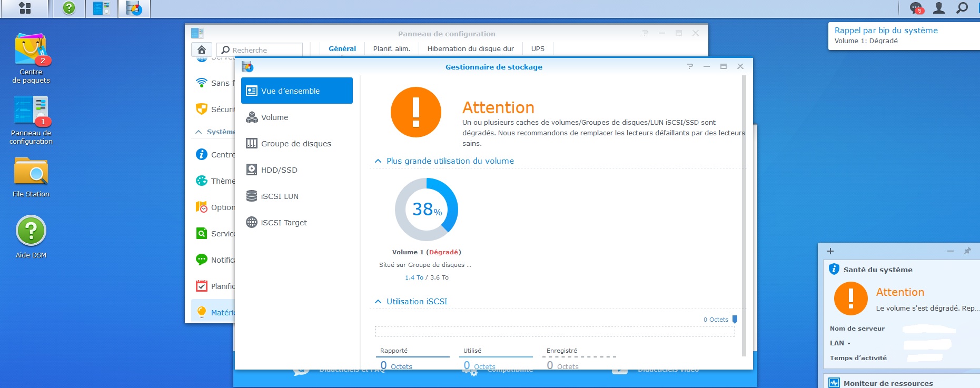Viewport: 980px width, 388px height.
Task: Switch to Hibernation du disque dur tab
Action: pos(470,48)
